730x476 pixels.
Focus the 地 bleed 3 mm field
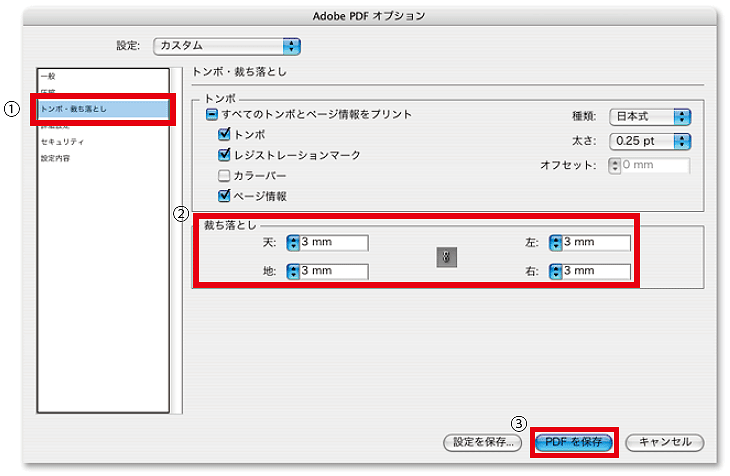click(334, 272)
